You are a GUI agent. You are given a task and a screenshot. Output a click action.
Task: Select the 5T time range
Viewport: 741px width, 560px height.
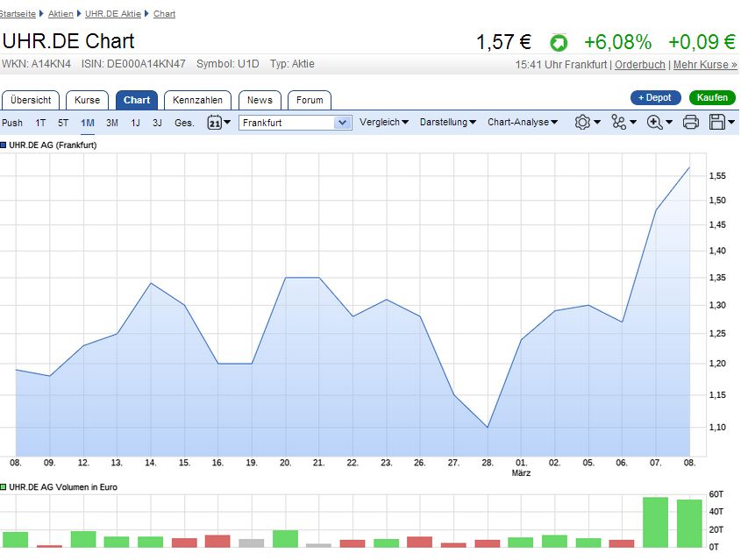[63, 123]
